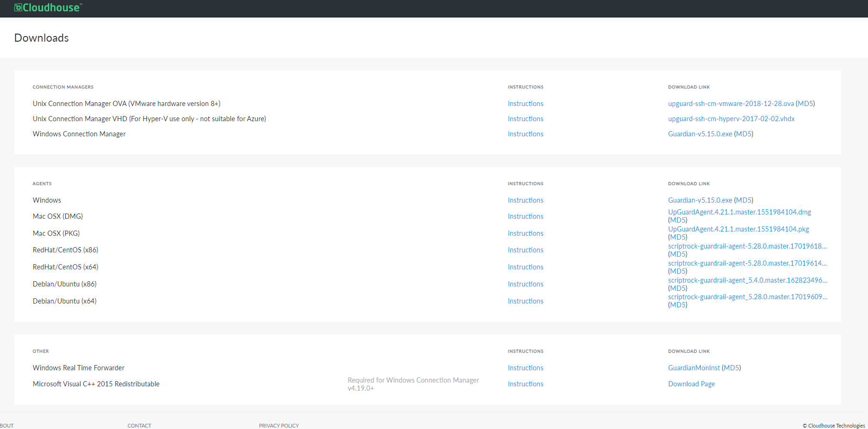The height and width of the screenshot is (429, 868).
Task: Open Instructions for Unix Connection Manager VHD
Action: 525,119
